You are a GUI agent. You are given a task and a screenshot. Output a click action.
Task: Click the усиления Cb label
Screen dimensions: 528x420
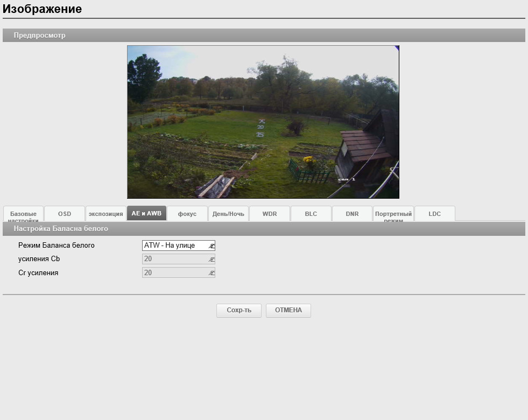coord(39,259)
